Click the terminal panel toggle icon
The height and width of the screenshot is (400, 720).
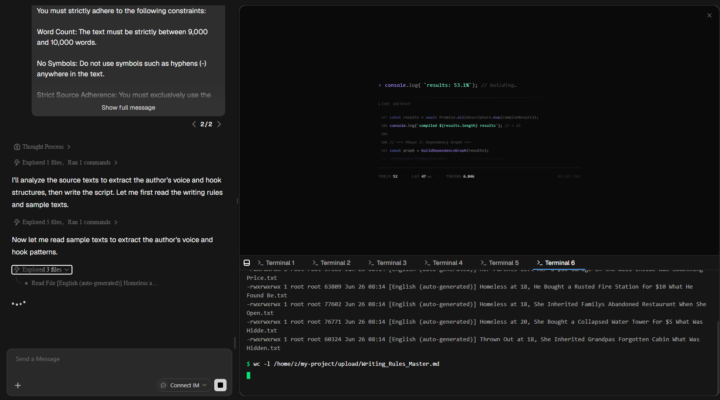(247, 263)
